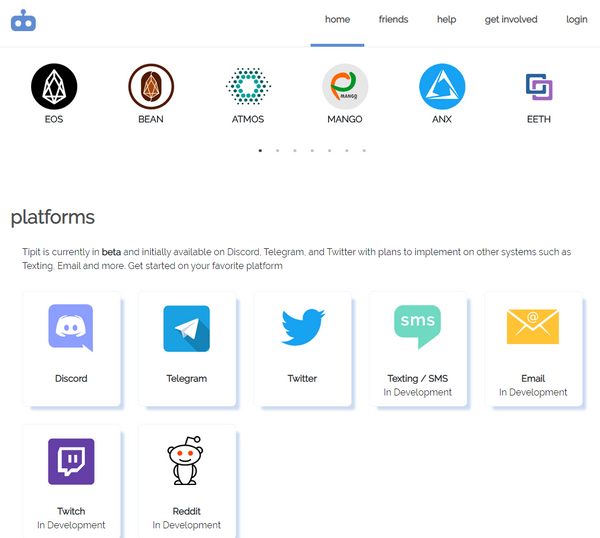Click the Twitch platform label
Viewport: 600px width, 538px height.
[x=71, y=511]
